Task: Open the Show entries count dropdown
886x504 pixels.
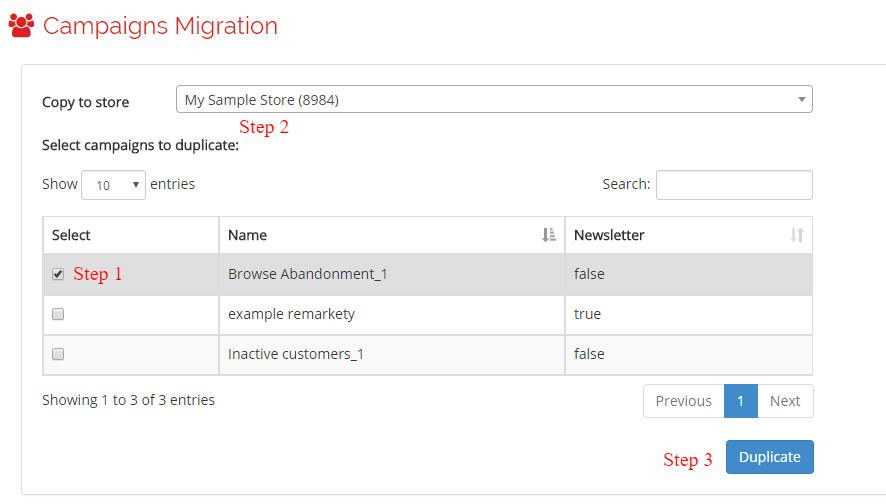Action: [x=114, y=185]
